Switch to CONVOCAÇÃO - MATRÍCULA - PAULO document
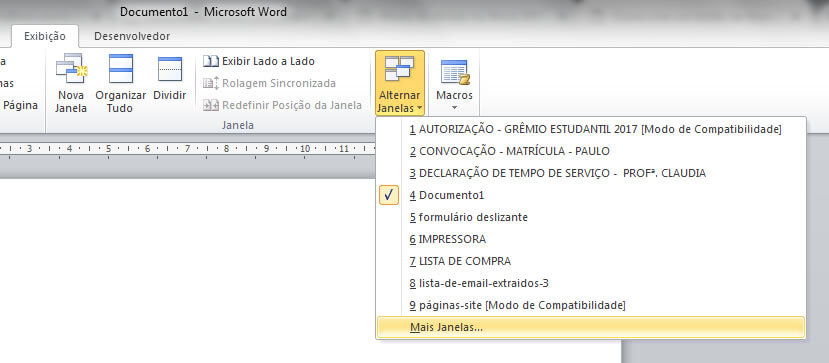829x363 pixels. tap(591, 151)
